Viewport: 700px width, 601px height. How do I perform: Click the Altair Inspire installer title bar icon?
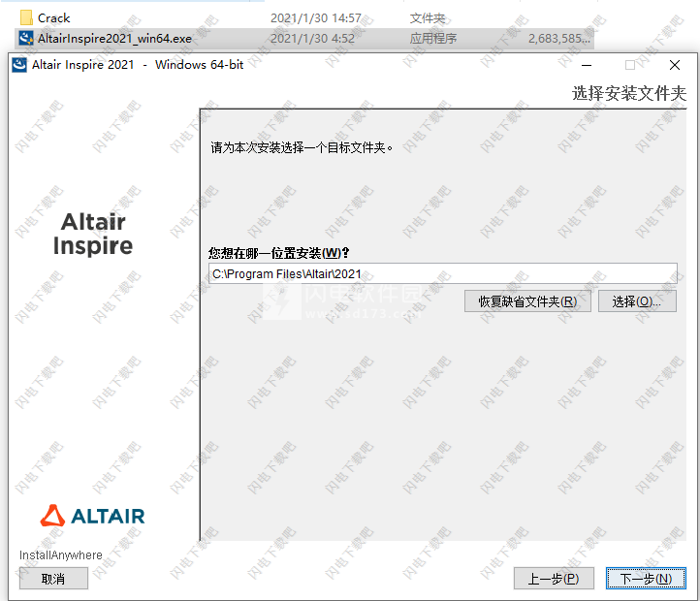pos(19,65)
